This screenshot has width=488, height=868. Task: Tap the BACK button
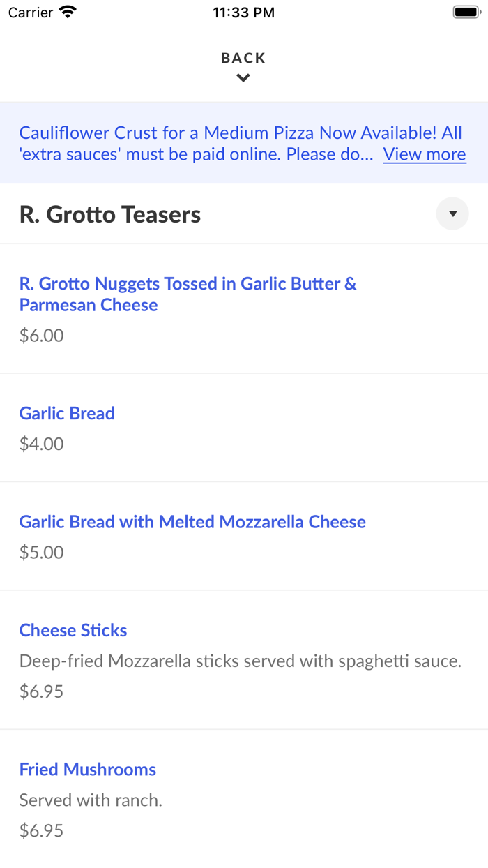243,58
